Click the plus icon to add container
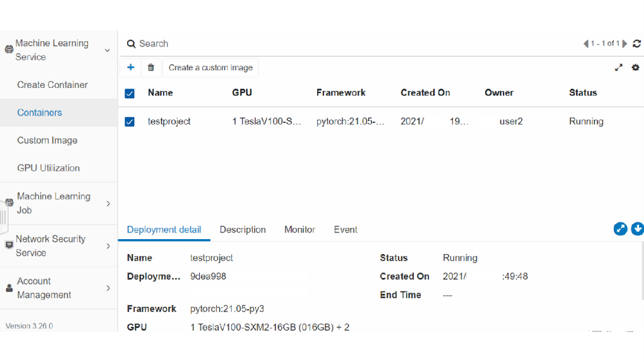 tap(130, 68)
